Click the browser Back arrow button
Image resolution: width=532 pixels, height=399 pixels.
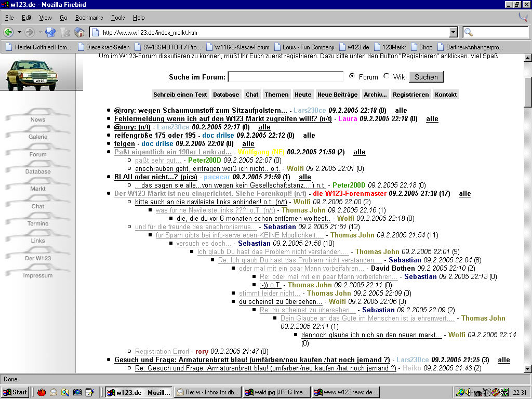(9, 32)
